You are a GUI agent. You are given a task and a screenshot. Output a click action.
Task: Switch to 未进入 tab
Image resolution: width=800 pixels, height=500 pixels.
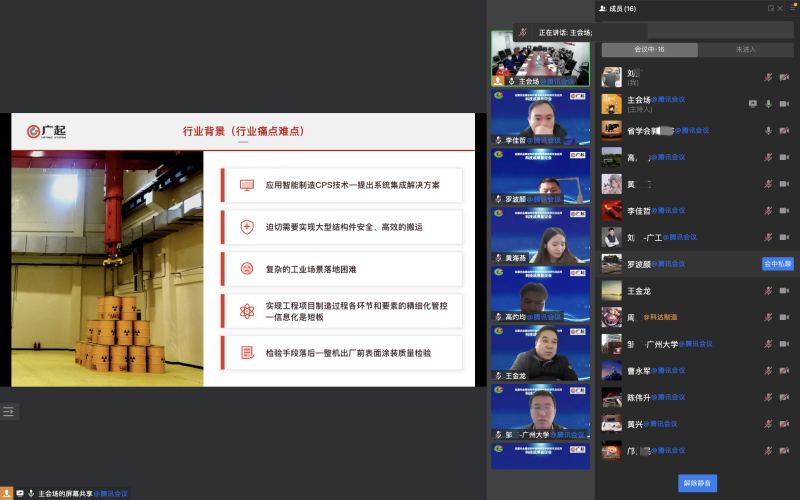[746, 49]
